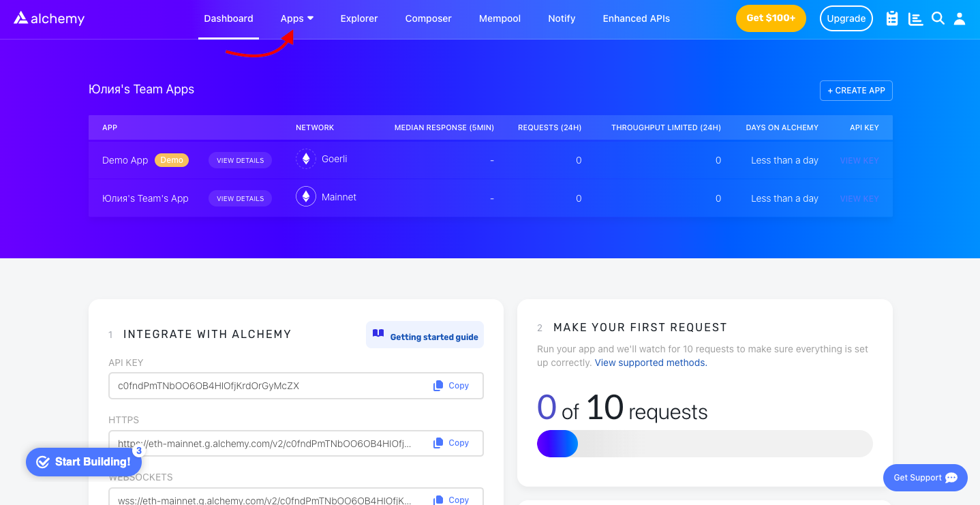Click the Юлия's Team's App name

click(145, 198)
